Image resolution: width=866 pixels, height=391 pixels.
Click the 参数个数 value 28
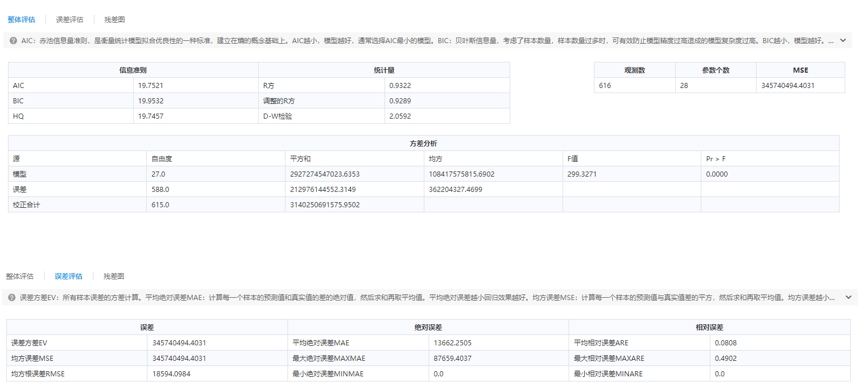[x=684, y=86]
